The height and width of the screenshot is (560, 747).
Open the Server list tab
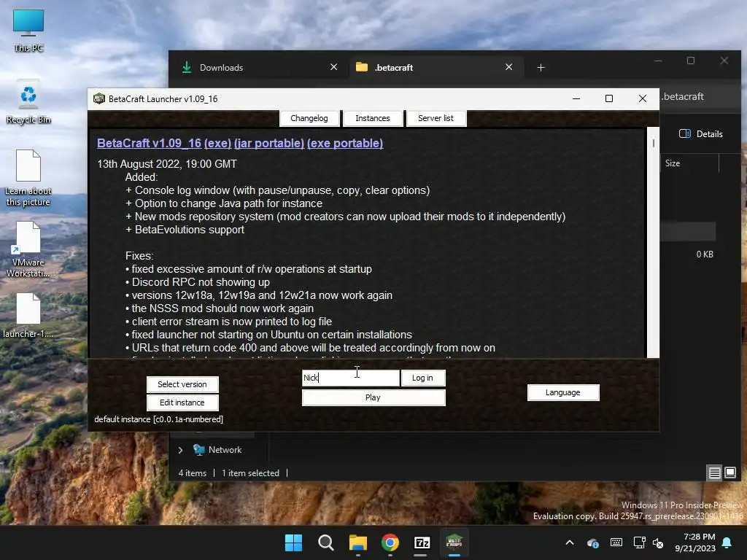(436, 118)
